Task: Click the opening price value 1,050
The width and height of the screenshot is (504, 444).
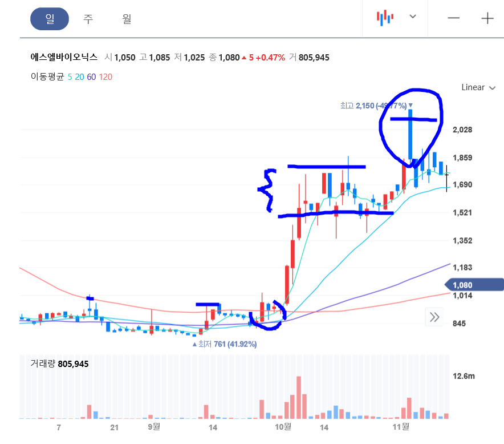Action: [x=125, y=58]
